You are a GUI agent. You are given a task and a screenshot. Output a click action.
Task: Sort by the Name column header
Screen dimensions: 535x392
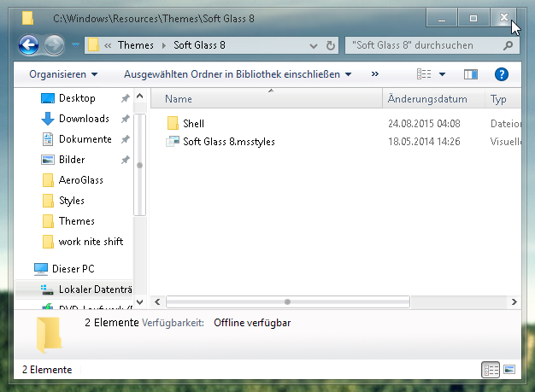pos(179,99)
